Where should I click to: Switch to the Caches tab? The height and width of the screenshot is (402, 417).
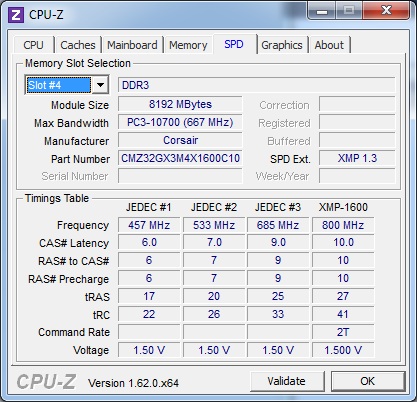pyautogui.click(x=78, y=45)
